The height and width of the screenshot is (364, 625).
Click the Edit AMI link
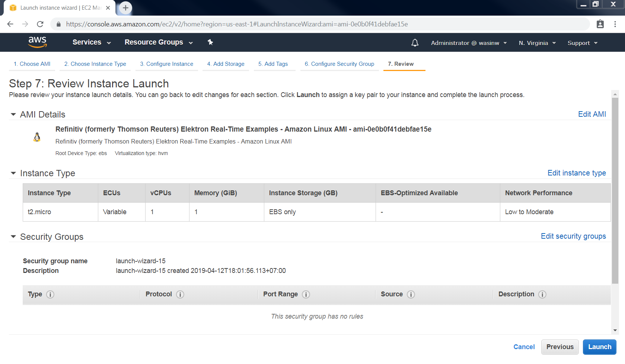point(592,114)
